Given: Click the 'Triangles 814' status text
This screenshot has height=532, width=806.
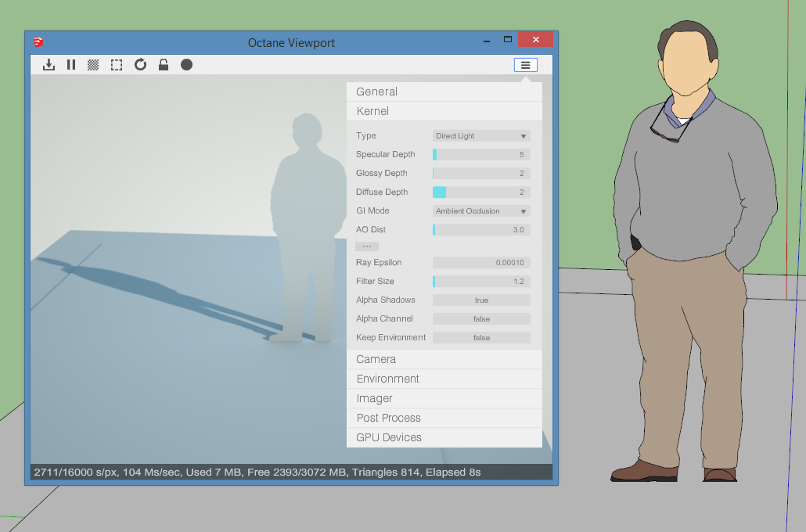Looking at the screenshot, I should tap(387, 472).
